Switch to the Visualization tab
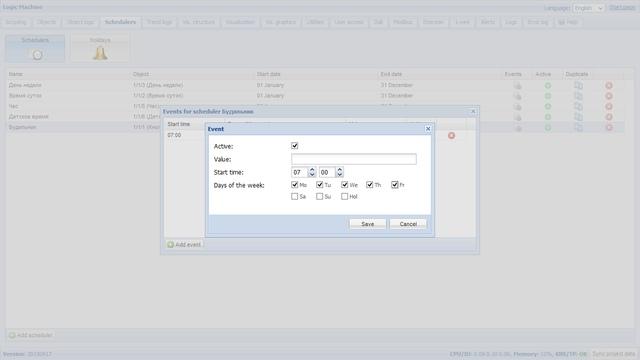The image size is (640, 360). (x=240, y=22)
